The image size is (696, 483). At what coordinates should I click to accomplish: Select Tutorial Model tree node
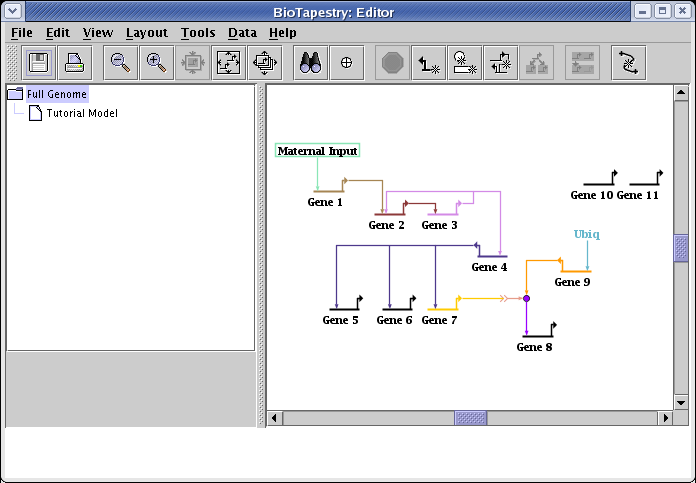(x=81, y=113)
